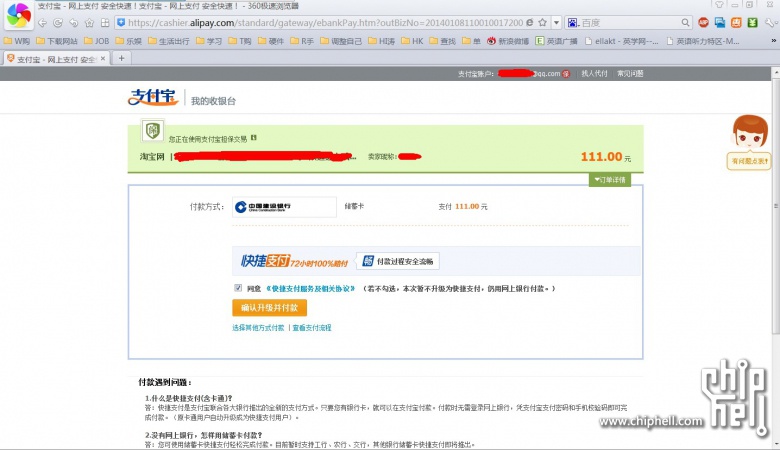Screen dimensions: 780x450
Task: Click the cartoon assistant avatar
Action: pos(750,132)
